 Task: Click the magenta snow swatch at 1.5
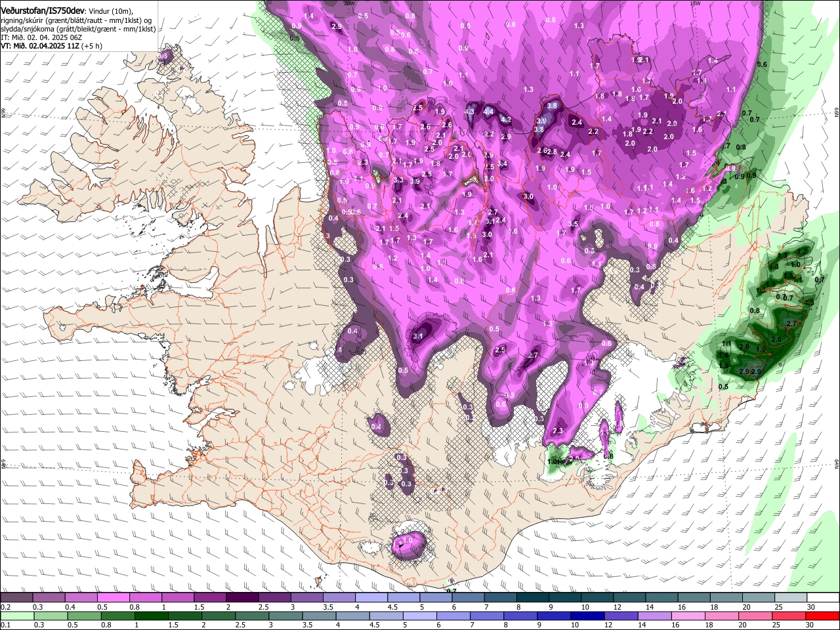[209, 598]
